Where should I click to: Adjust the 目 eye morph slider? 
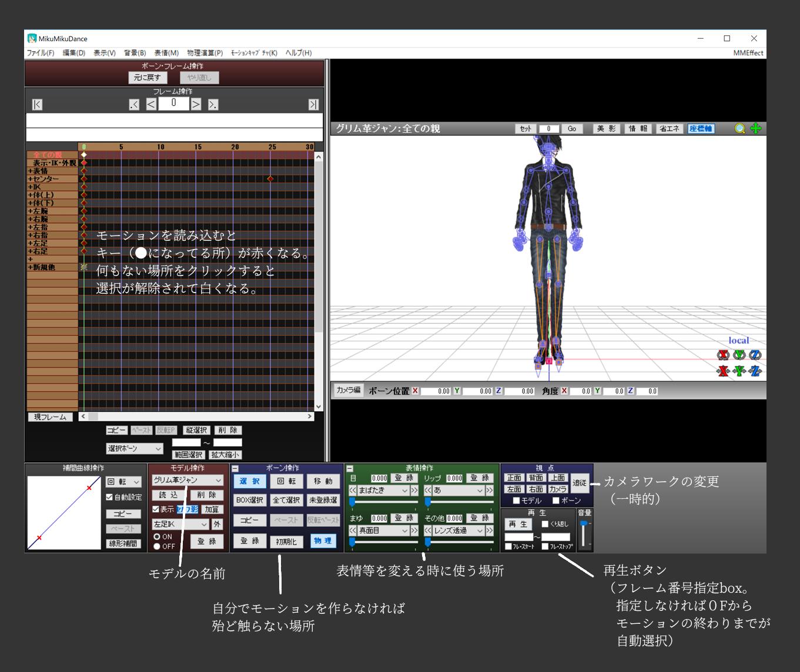click(x=384, y=502)
